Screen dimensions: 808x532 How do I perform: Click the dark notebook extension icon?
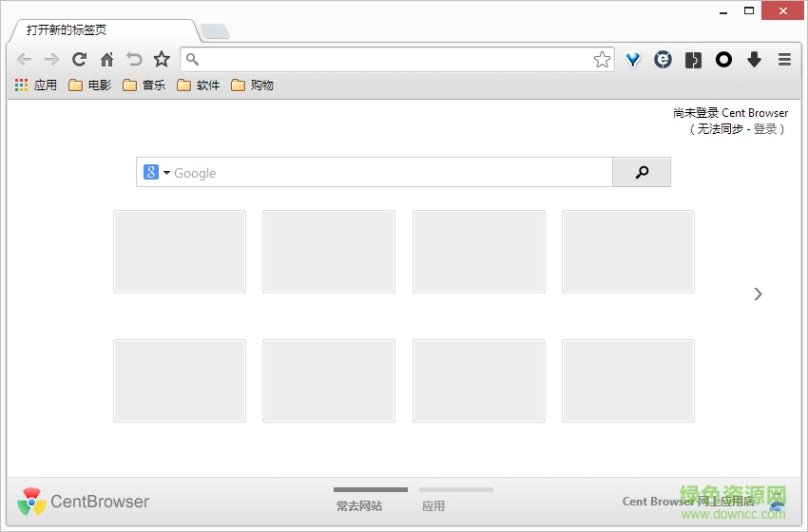[693, 60]
